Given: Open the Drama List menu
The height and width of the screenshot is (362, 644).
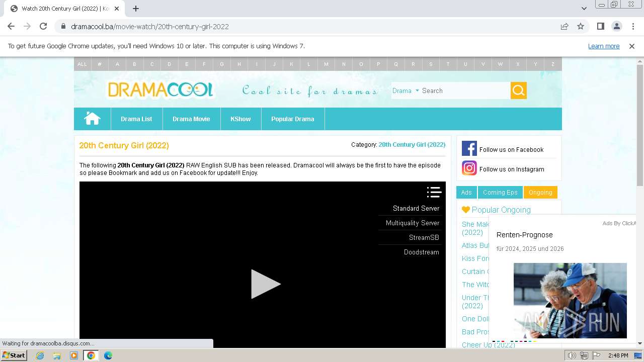Looking at the screenshot, I should (x=136, y=119).
